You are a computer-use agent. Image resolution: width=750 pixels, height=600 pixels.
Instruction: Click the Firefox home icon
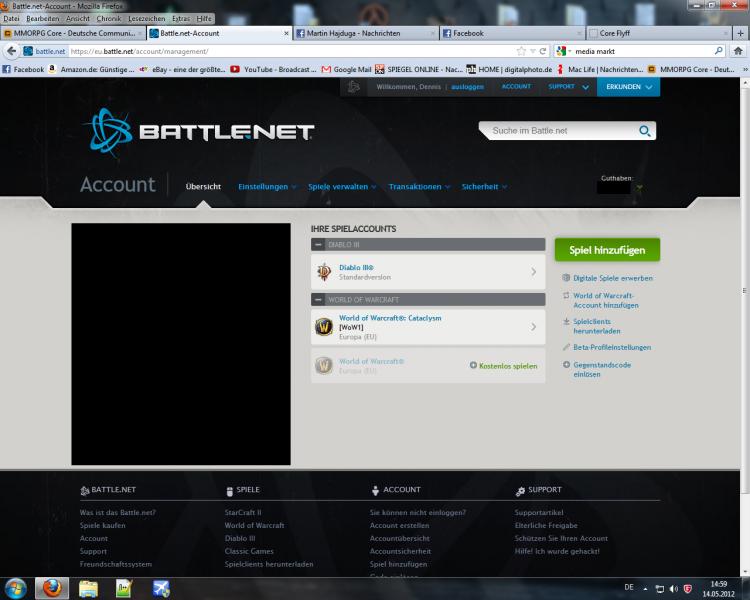point(738,51)
